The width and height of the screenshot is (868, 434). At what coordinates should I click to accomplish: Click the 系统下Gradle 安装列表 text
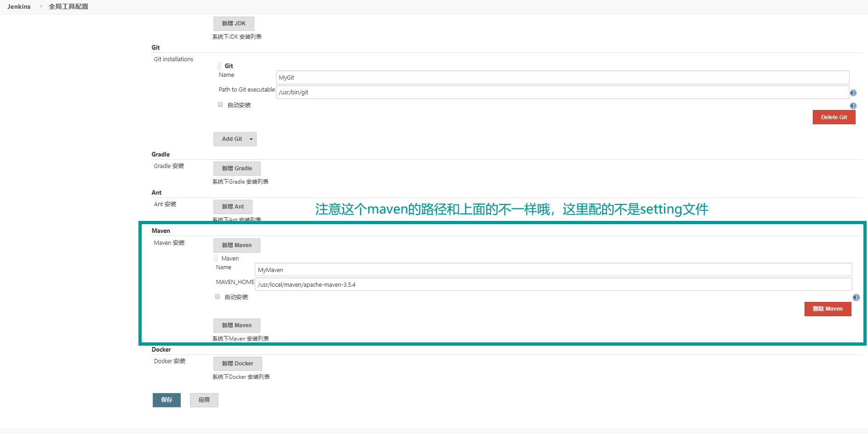[240, 182]
